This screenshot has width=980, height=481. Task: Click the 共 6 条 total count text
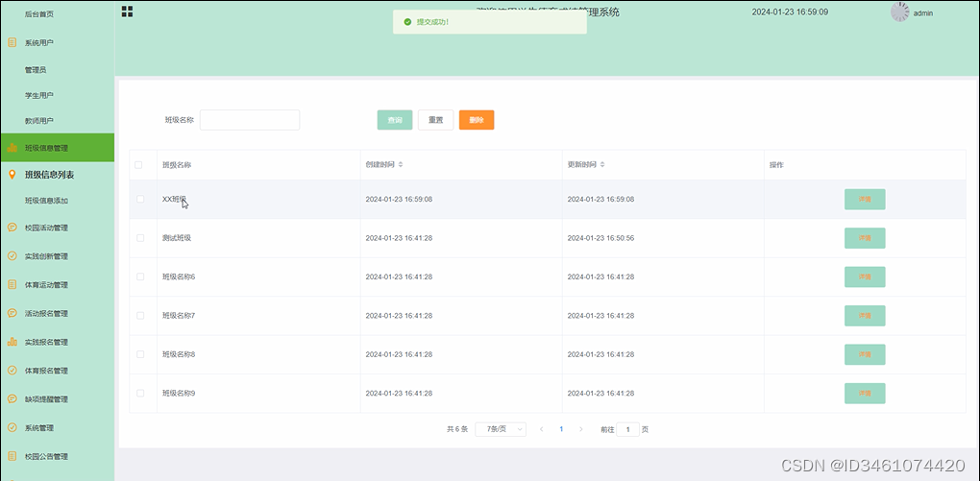click(x=457, y=429)
